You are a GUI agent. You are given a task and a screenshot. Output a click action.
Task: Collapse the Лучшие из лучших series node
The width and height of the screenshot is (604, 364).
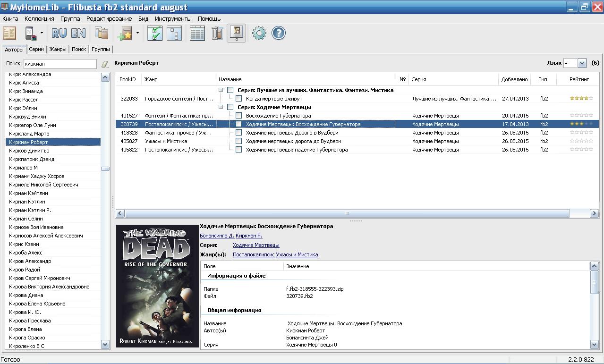221,90
